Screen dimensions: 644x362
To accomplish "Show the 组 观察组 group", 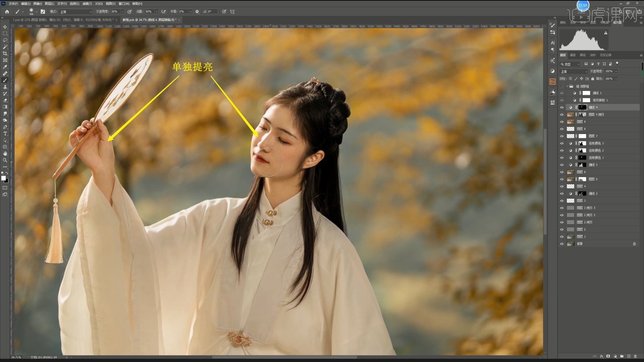I will tap(562, 86).
